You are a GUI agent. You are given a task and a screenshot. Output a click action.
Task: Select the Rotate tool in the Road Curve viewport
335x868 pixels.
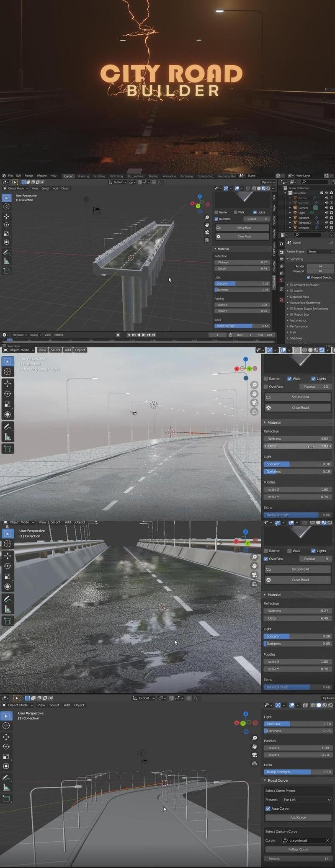[x=7, y=747]
